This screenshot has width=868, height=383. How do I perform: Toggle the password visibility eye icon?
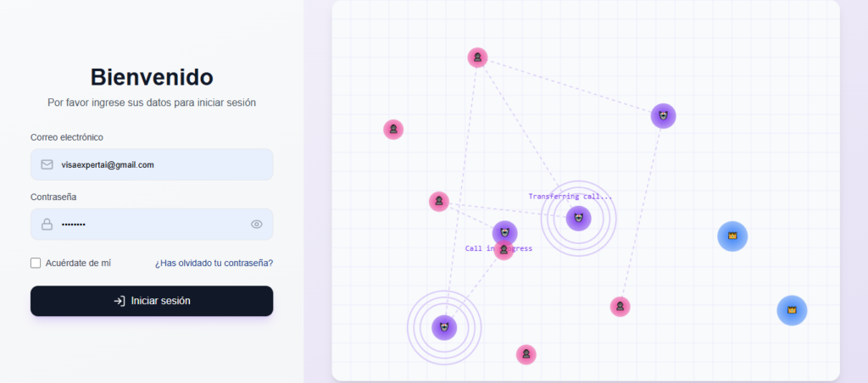[256, 225]
